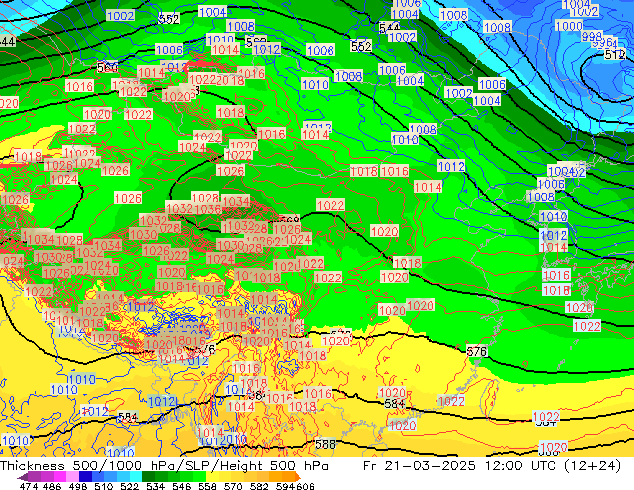Click the 606 value in the legend
This screenshot has height=490, width=634.
click(305, 486)
